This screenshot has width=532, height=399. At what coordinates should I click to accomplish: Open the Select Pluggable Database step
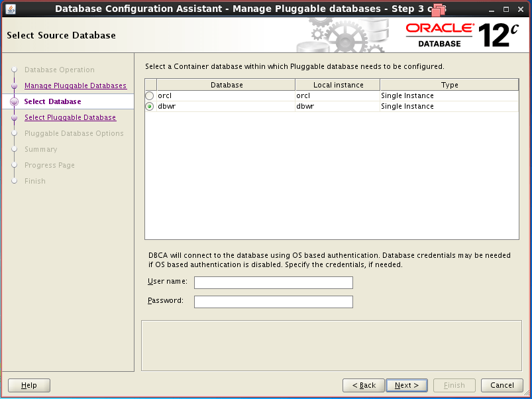[70, 117]
